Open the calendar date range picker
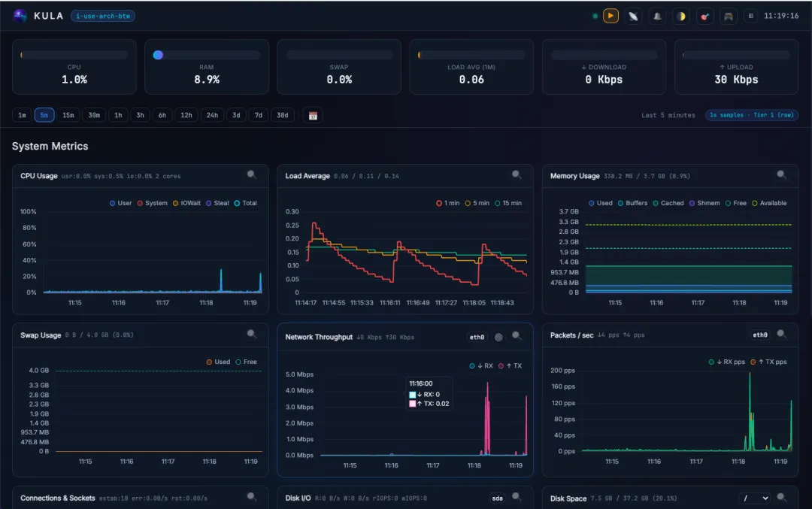Image resolution: width=812 pixels, height=509 pixels. pos(313,116)
